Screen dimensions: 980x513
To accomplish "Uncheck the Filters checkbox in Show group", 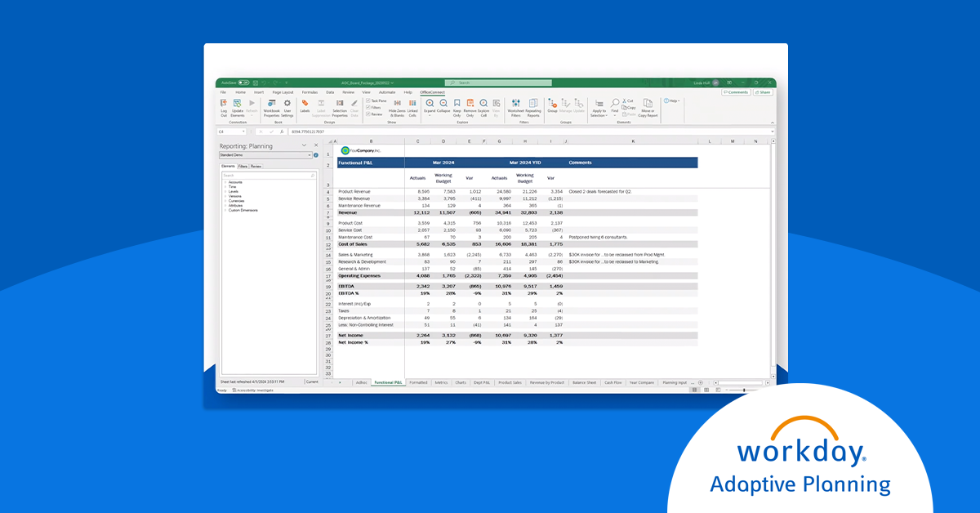I will click(x=368, y=107).
